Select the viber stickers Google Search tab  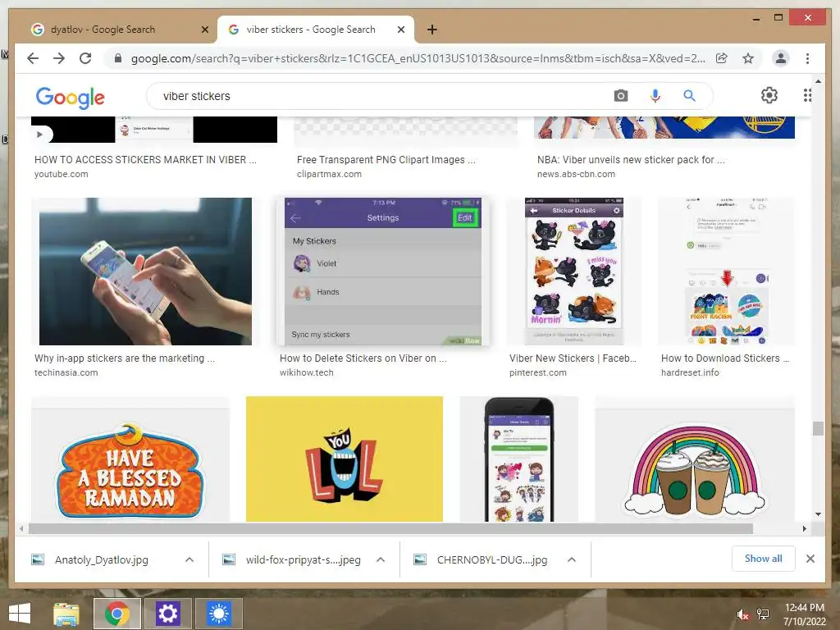pyautogui.click(x=311, y=30)
